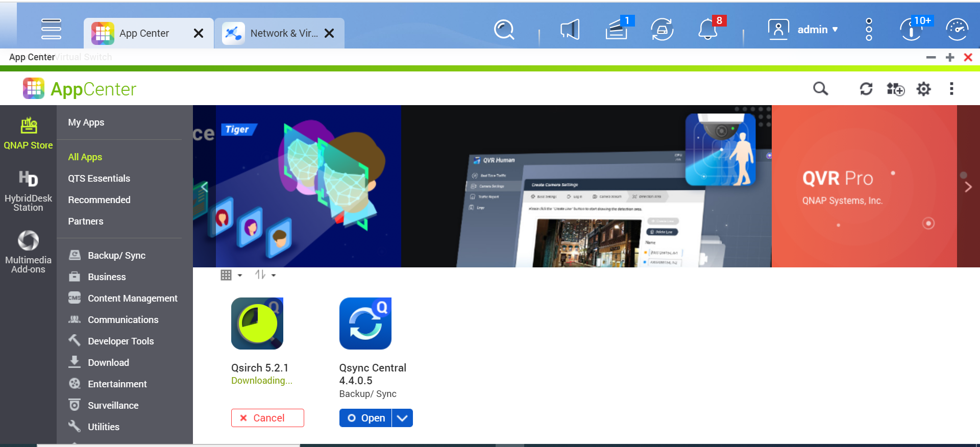Select Partners category

[86, 221]
